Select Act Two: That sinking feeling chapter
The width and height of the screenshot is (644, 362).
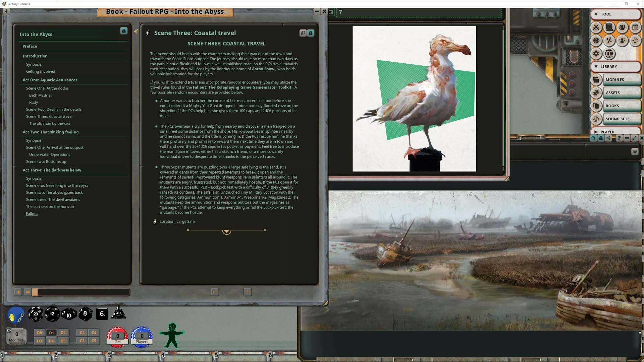[51, 132]
